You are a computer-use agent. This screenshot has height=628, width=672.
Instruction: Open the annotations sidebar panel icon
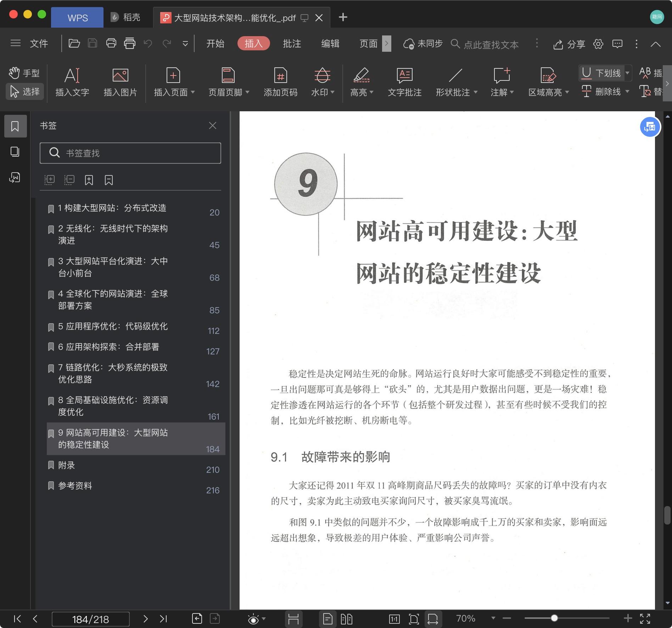(15, 177)
